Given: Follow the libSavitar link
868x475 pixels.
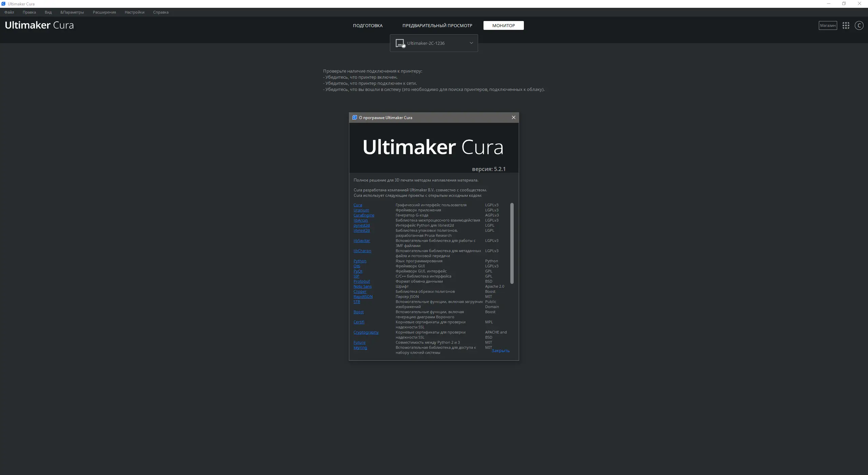Looking at the screenshot, I should coord(362,241).
